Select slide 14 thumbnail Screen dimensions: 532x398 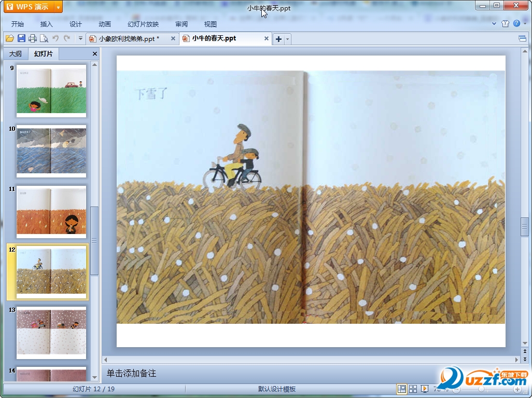coord(51,374)
